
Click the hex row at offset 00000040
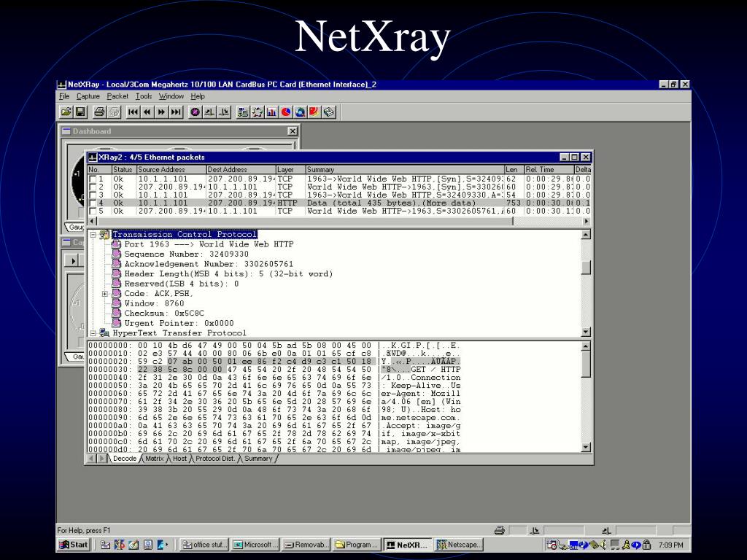pos(274,378)
